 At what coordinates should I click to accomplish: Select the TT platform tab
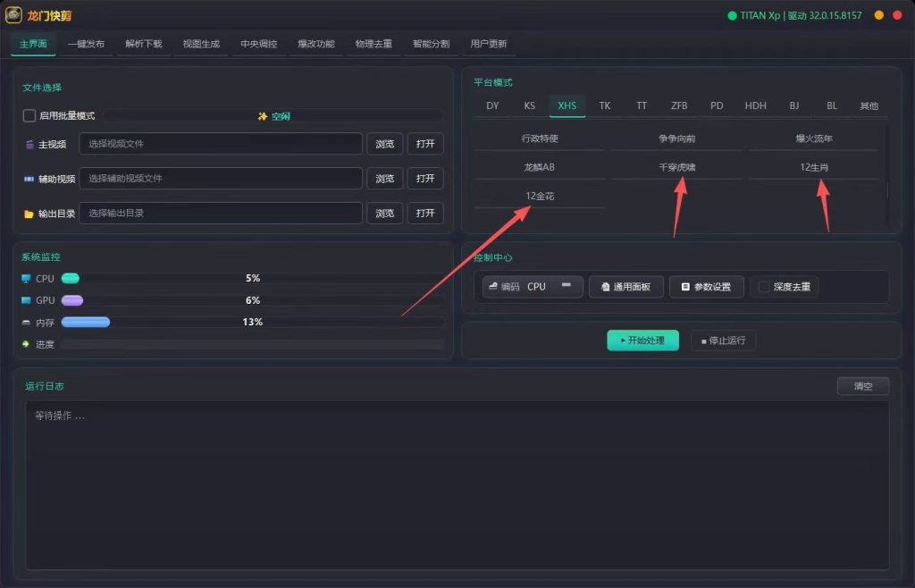point(642,105)
